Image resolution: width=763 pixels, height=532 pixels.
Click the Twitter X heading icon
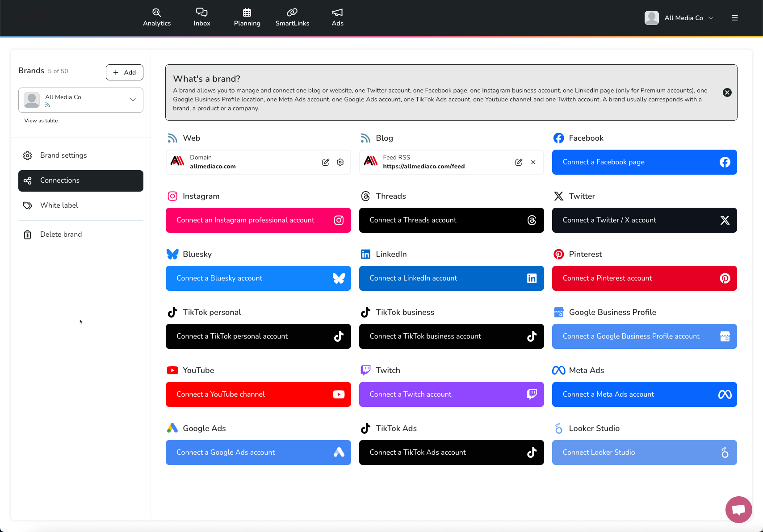point(558,196)
